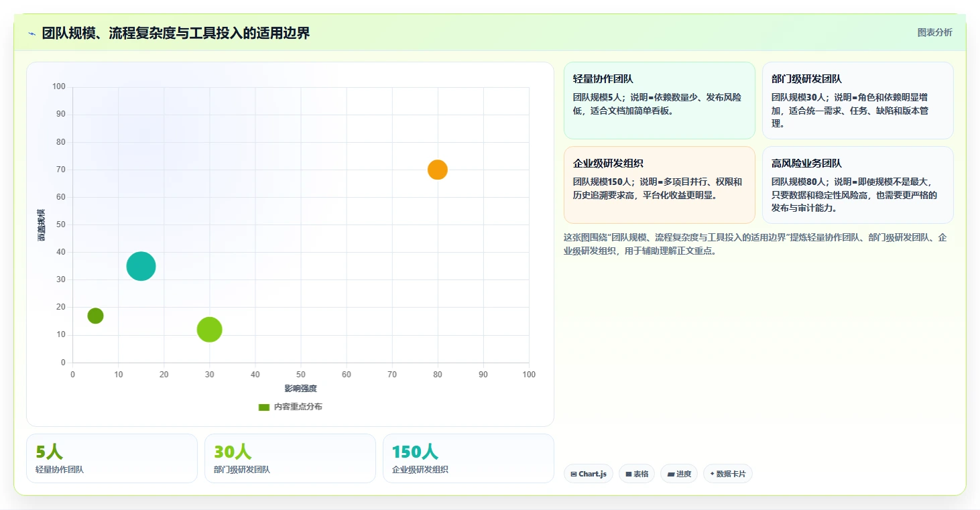Click the 覆盖规模 y-axis title
Image resolution: width=980 pixels, height=510 pixels.
tap(42, 225)
